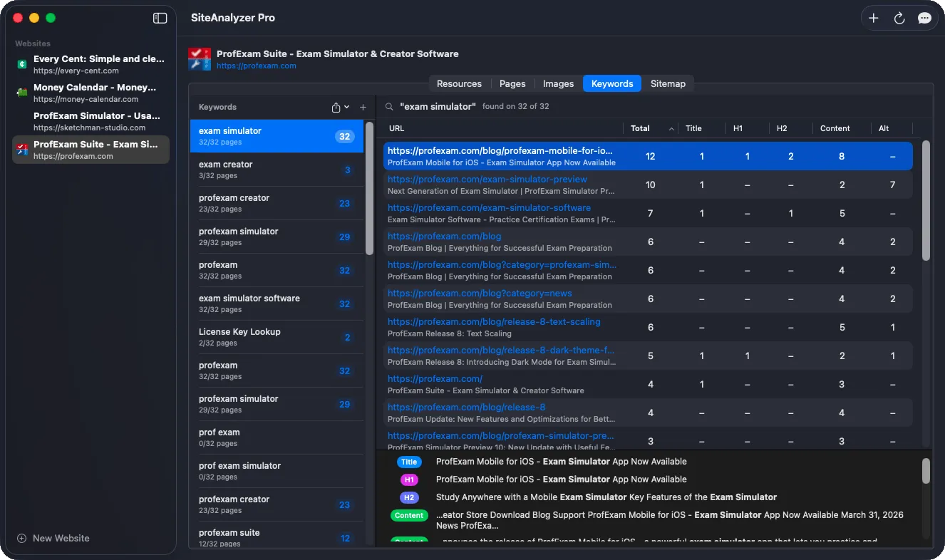The image size is (945, 560).
Task: Click the search magnifier icon
Action: tap(389, 106)
